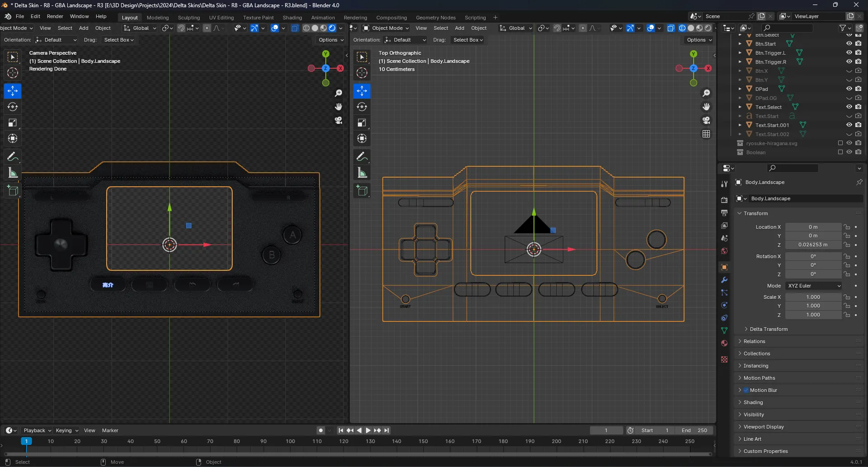The width and height of the screenshot is (868, 467).
Task: Expand the Btn.Trigger.L outliner item
Action: 740,53
